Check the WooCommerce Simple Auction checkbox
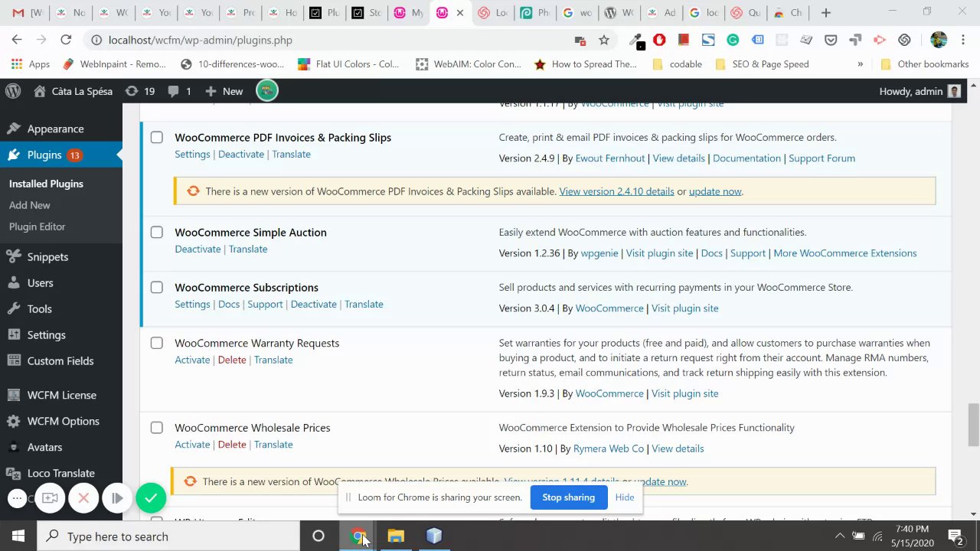The height and width of the screenshot is (551, 980). (x=156, y=232)
